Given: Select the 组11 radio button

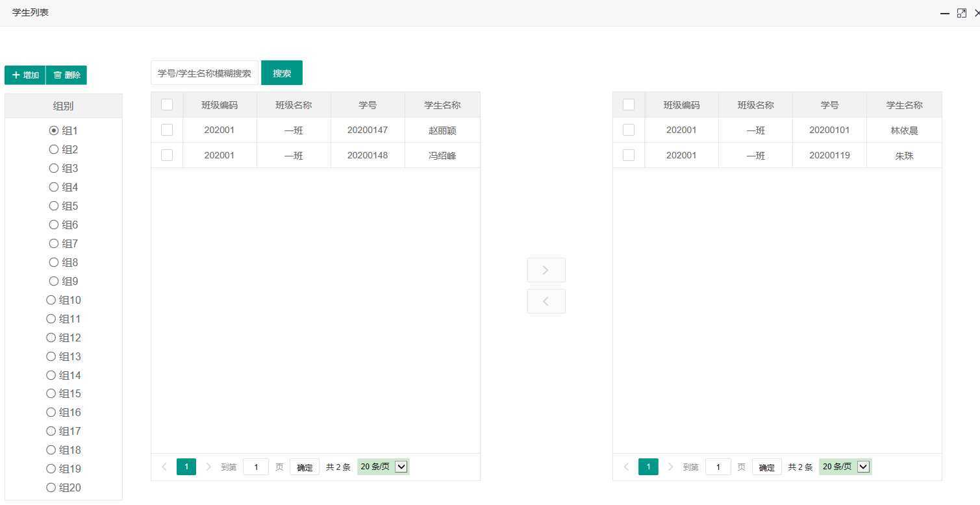Looking at the screenshot, I should click(x=51, y=319).
